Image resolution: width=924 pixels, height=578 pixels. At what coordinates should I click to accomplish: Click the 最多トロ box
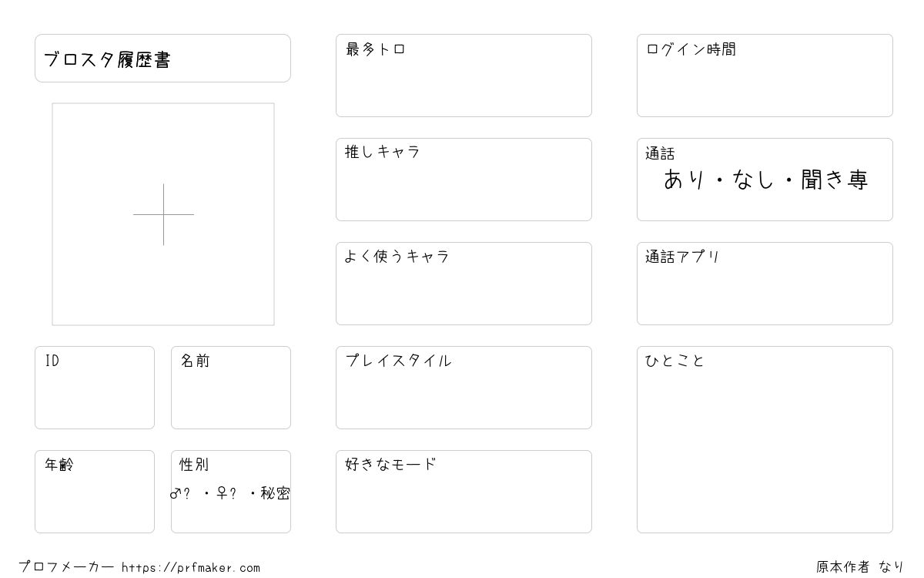pyautogui.click(x=464, y=76)
